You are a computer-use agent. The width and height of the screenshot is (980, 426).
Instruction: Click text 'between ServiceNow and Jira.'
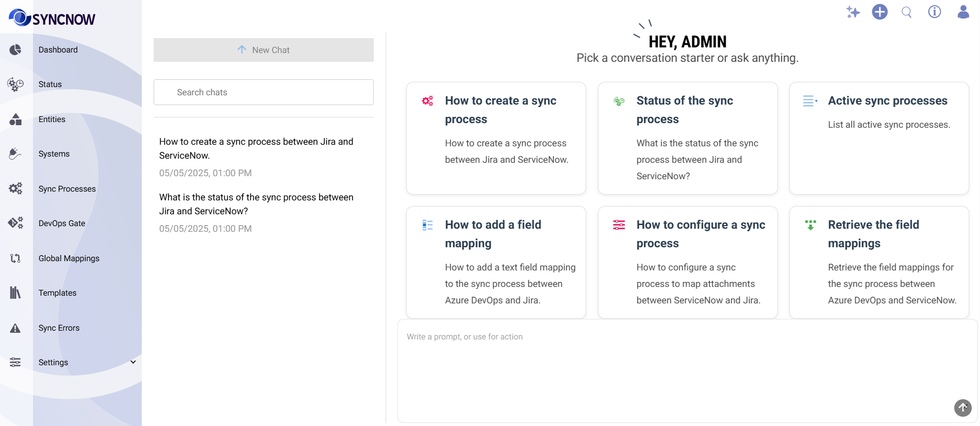tap(699, 300)
